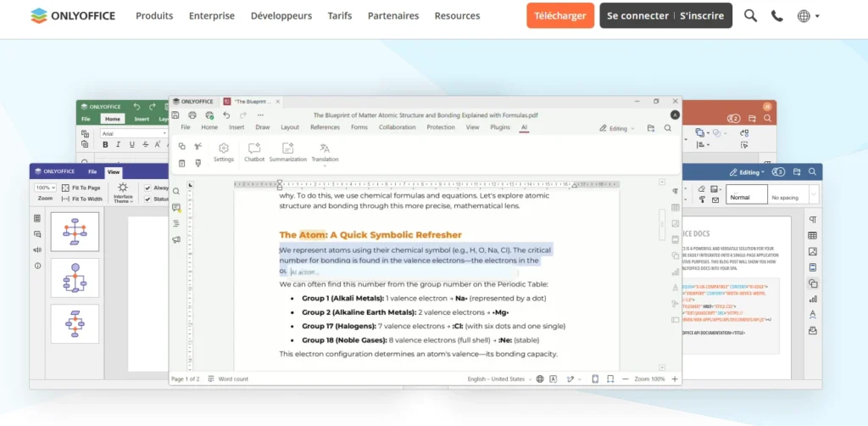Select the first diagram page thumbnail
The height and width of the screenshot is (426, 868).
[75, 232]
